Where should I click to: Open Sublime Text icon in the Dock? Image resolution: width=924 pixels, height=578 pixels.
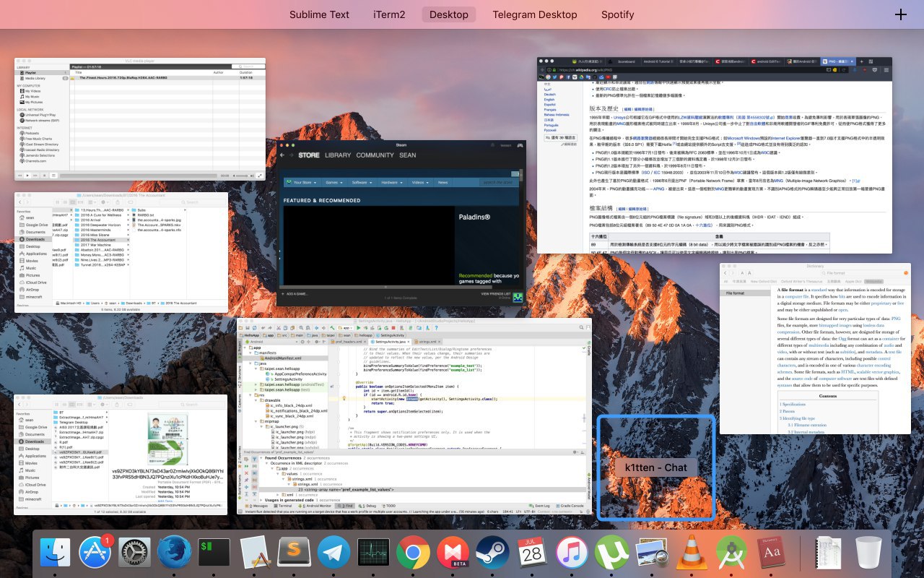(294, 553)
